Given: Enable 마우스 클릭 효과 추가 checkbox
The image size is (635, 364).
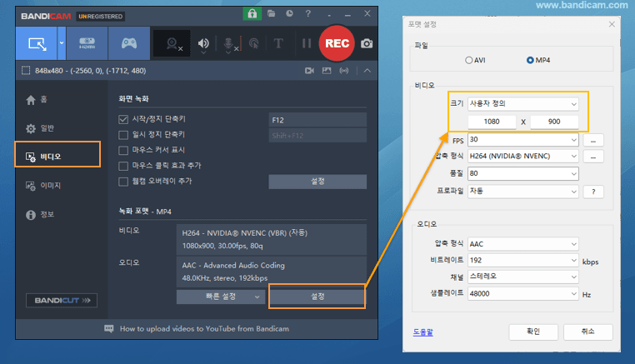Looking at the screenshot, I should [x=123, y=166].
